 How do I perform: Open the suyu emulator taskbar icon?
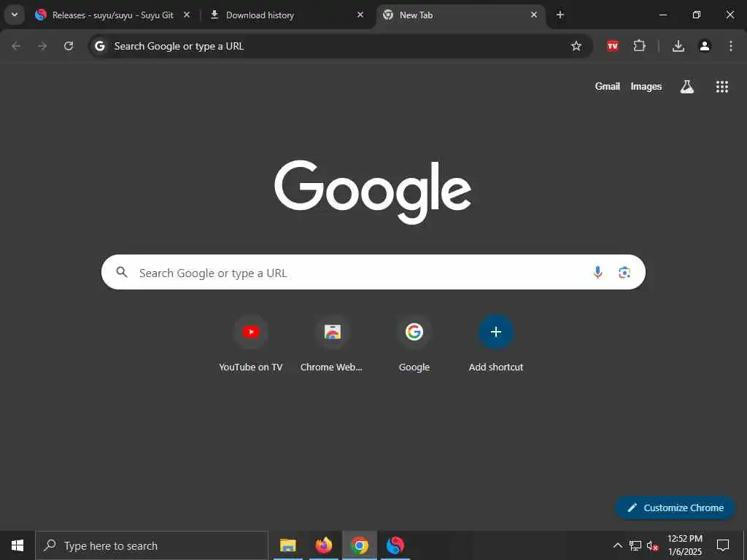tap(395, 545)
